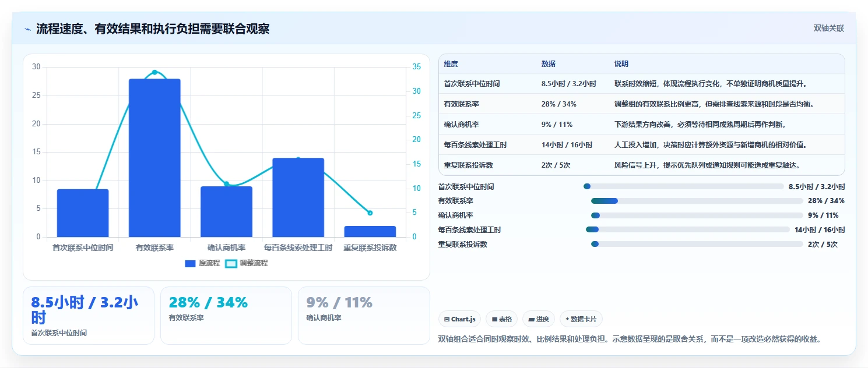Click the description starting 风险信号上升
868x368 pixels.
pos(707,165)
